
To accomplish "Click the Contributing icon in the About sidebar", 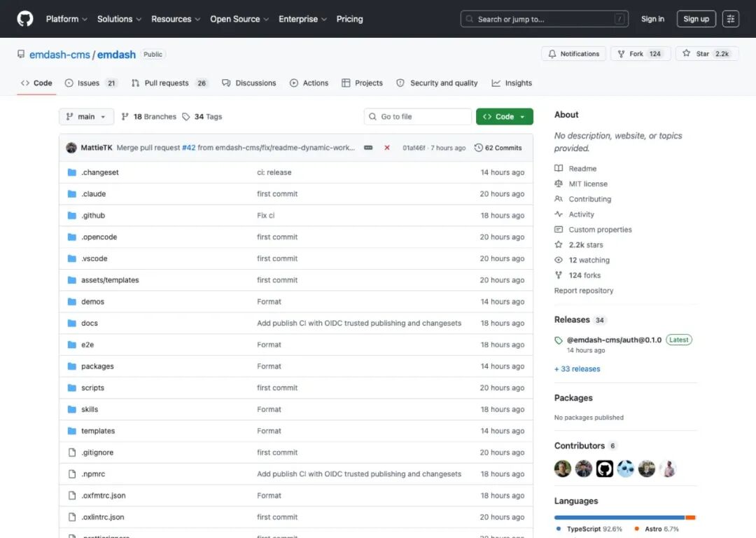I will (559, 199).
